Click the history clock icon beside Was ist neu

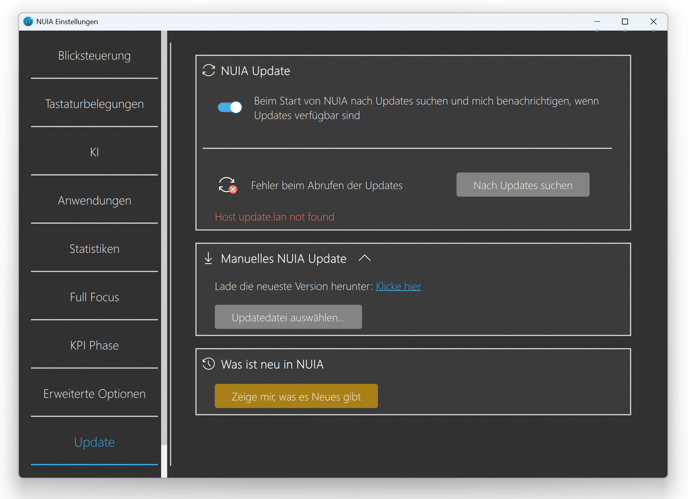[209, 364]
